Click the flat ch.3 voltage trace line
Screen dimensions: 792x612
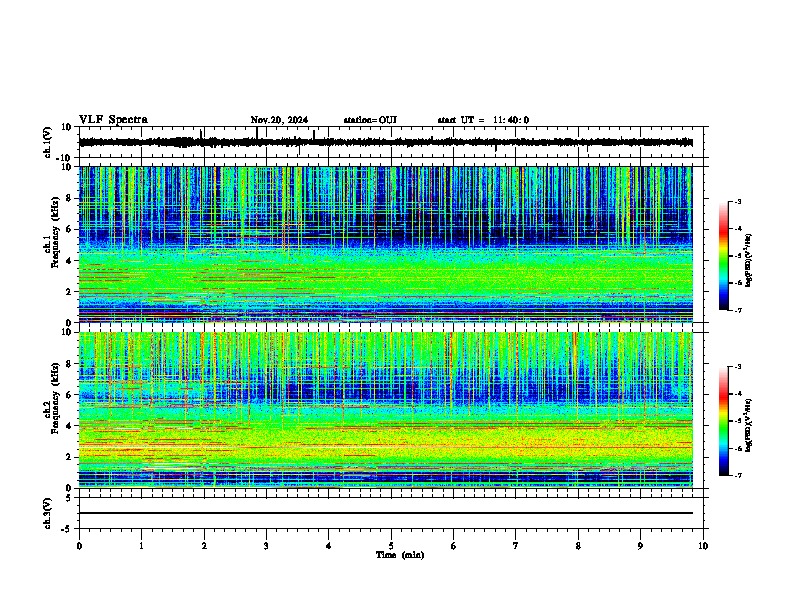coord(386,513)
